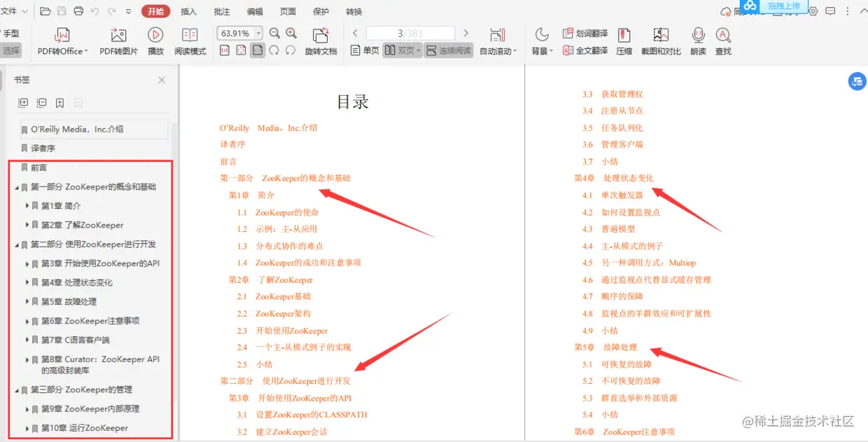Rotate view clockwise icon
The image size is (868, 442).
[x=274, y=50]
